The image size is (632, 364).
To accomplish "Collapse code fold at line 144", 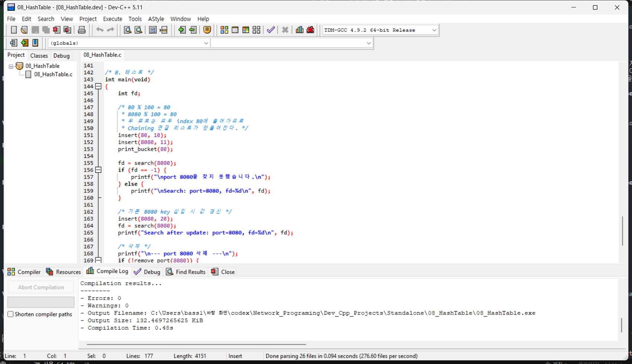I will coord(98,87).
